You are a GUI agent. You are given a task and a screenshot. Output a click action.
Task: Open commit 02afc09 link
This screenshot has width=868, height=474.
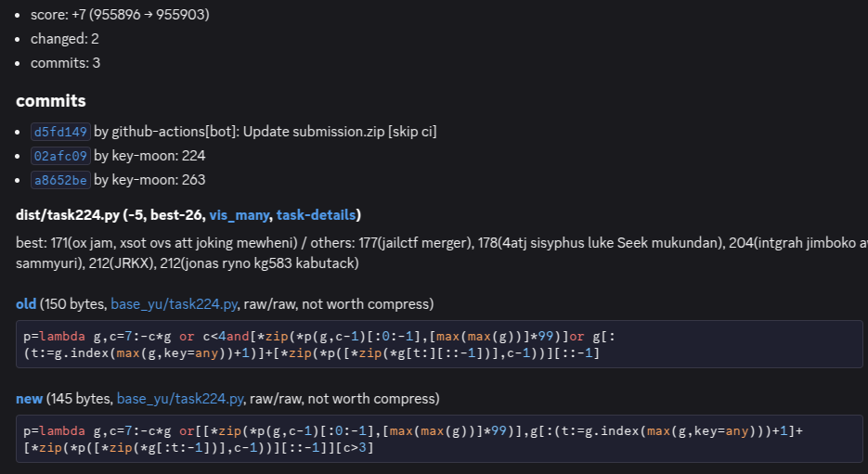[x=60, y=156]
